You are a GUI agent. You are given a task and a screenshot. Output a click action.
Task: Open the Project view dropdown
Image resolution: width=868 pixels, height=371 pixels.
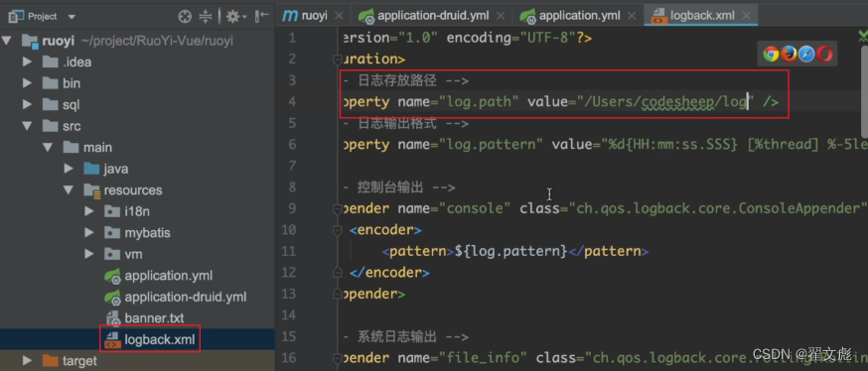coord(71,17)
